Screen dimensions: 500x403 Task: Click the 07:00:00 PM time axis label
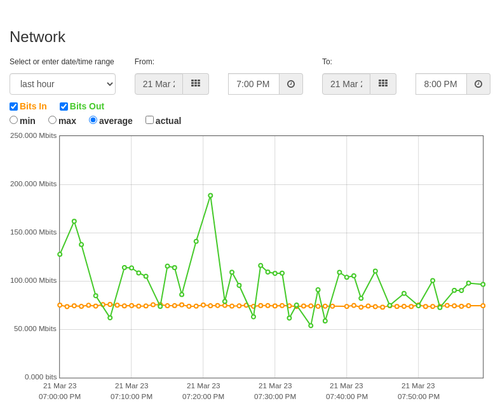[x=60, y=397]
